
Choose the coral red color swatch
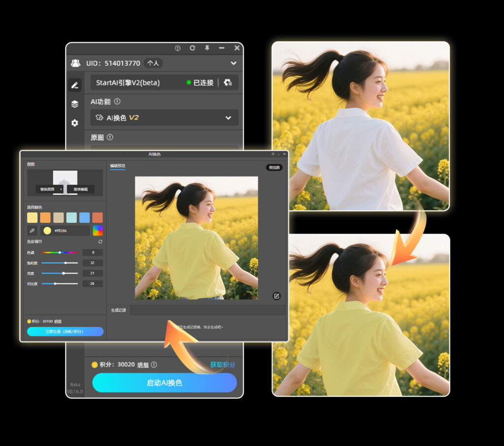[97, 217]
